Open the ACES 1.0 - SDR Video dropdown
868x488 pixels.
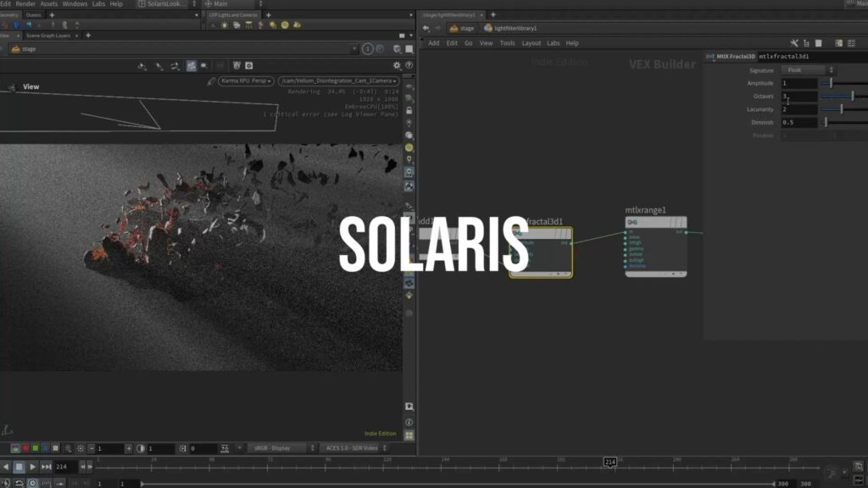tap(353, 448)
